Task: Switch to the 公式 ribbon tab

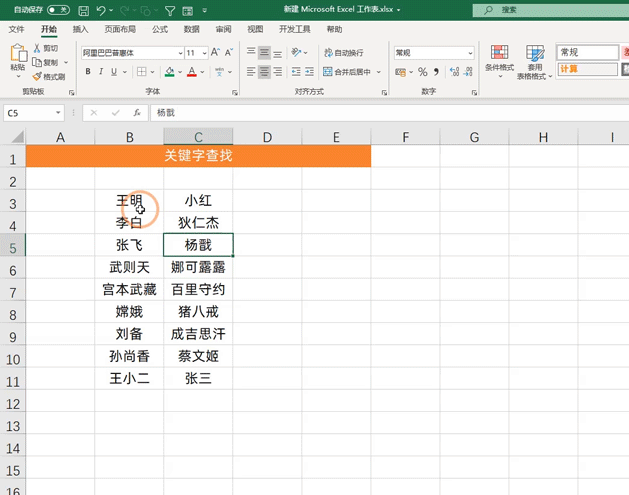Action: [x=160, y=29]
